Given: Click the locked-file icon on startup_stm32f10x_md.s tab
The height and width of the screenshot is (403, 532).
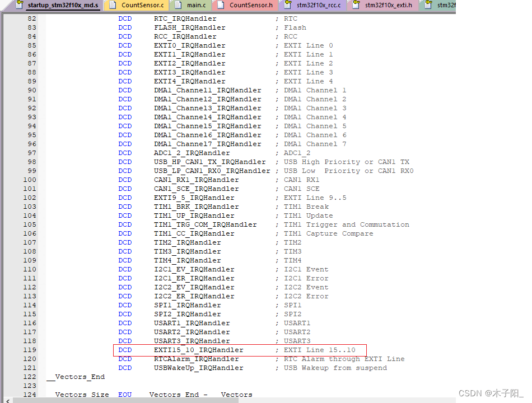Looking at the screenshot, I should pyautogui.click(x=20, y=4).
